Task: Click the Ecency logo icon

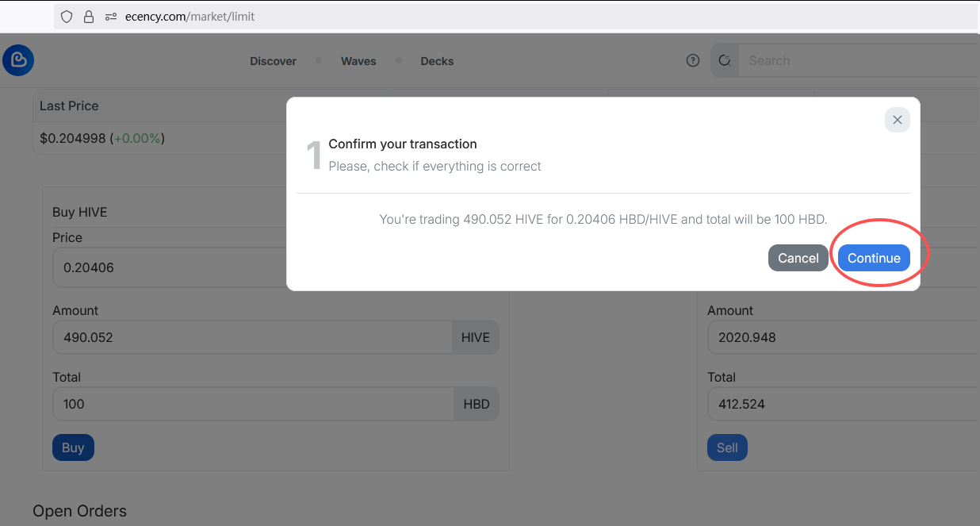Action: pos(18,60)
